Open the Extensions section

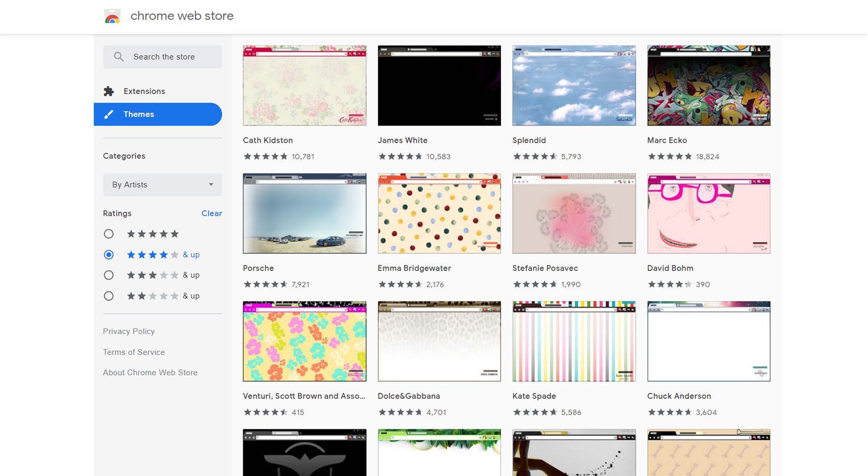point(158,91)
